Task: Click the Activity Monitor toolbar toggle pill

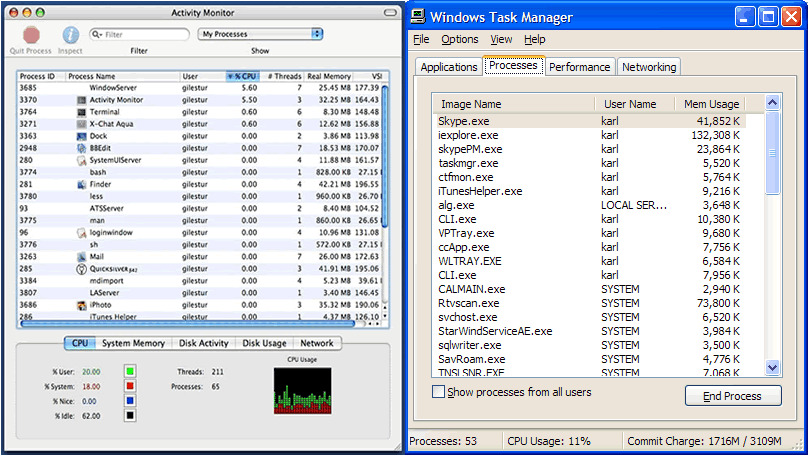Action: [x=390, y=12]
